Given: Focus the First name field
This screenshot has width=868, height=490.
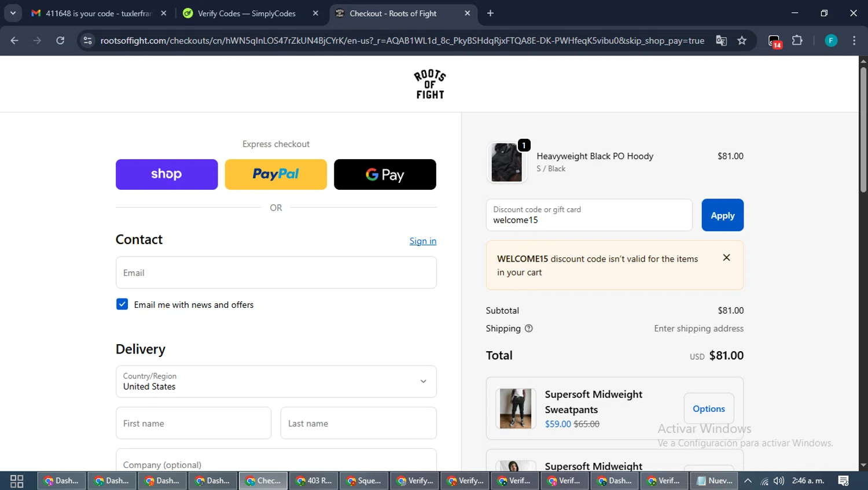Looking at the screenshot, I should (x=193, y=423).
